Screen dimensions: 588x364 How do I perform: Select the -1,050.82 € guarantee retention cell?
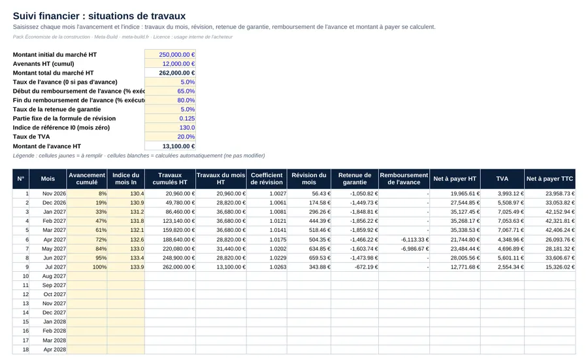point(355,193)
